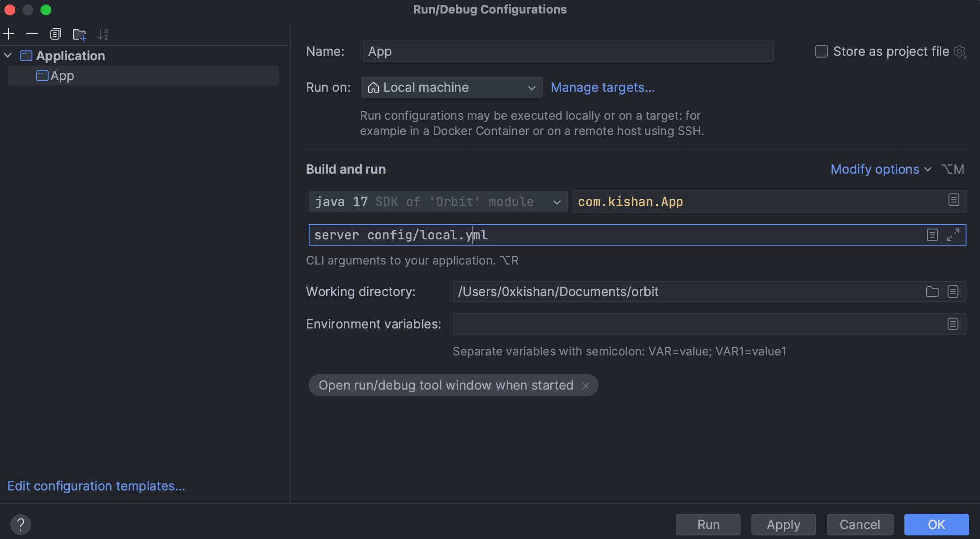The width and height of the screenshot is (980, 539).
Task: Select the App configuration in the tree
Action: pyautogui.click(x=143, y=76)
